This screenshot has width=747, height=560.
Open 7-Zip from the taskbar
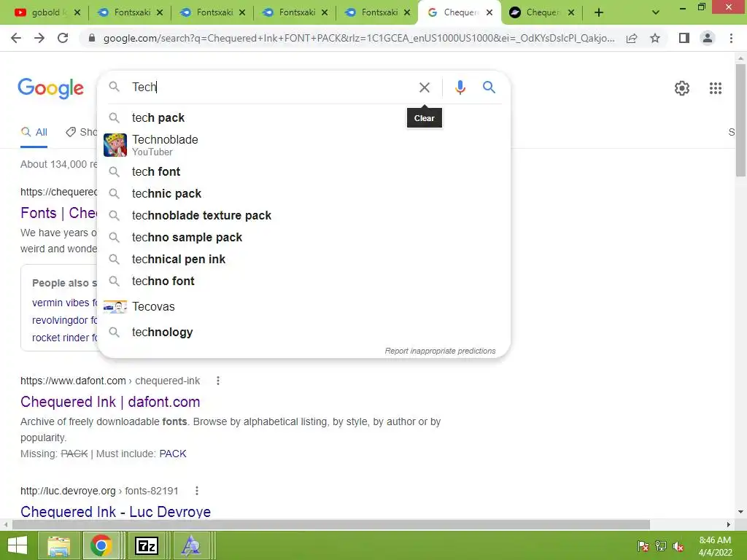coord(146,545)
